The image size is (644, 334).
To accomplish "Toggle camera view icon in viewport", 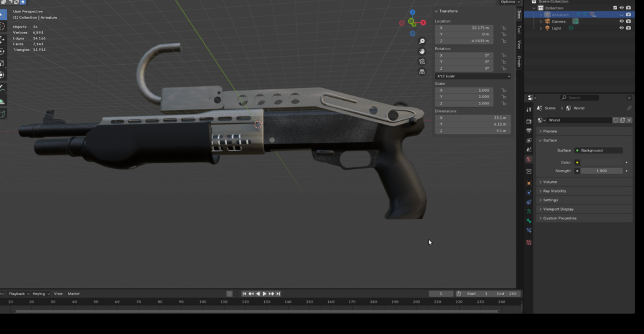I will (x=422, y=62).
